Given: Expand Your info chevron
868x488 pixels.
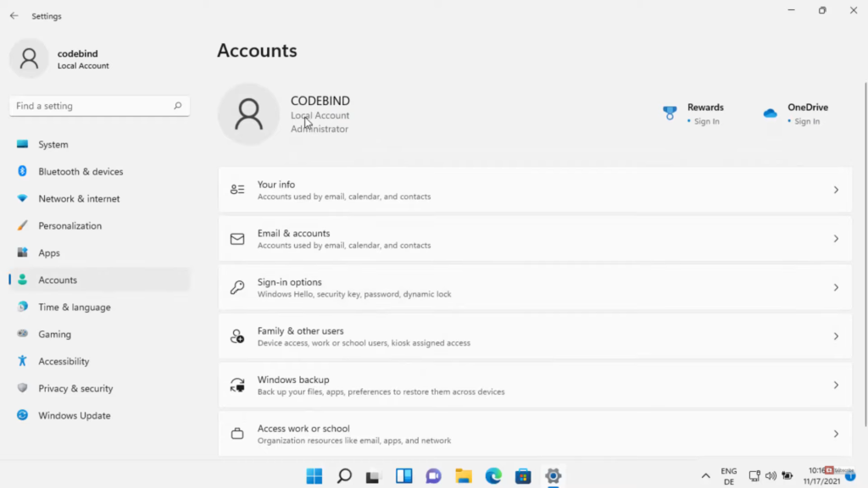Looking at the screenshot, I should tap(836, 190).
